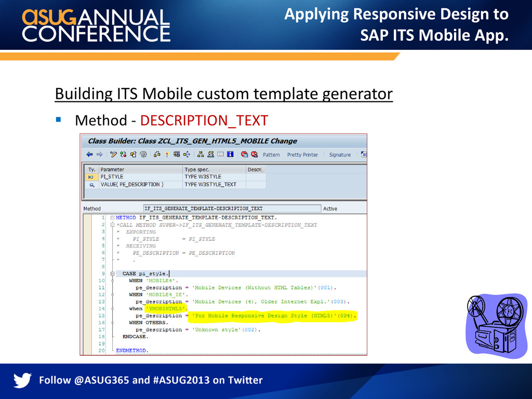
Task: Open the Other Object icon
Action: tap(134, 154)
